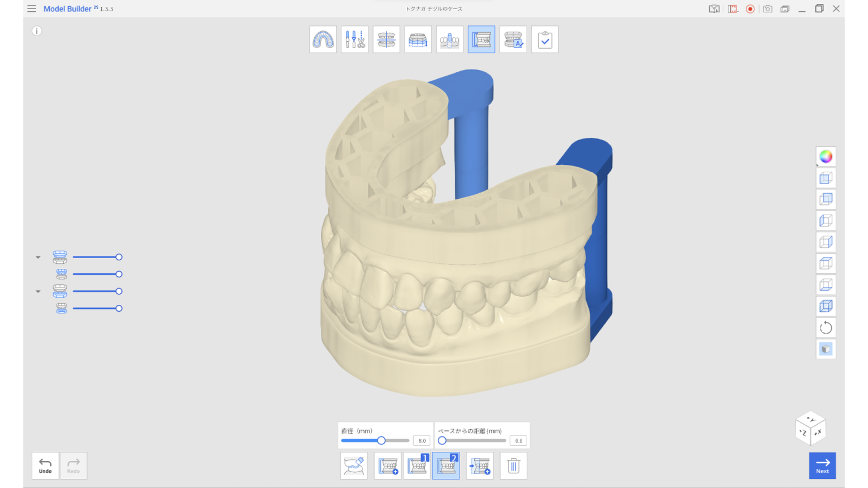Open the base height adjustment step
This screenshot has height=488, width=868.
click(x=418, y=39)
